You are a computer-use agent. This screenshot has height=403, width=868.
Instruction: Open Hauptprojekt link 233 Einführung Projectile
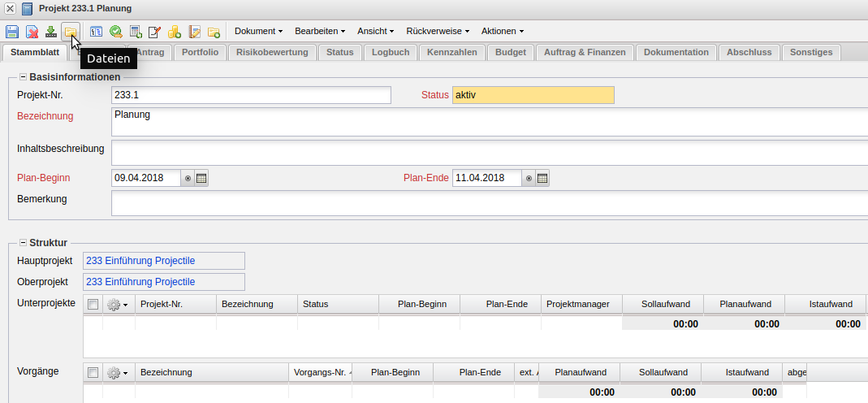pyautogui.click(x=140, y=261)
